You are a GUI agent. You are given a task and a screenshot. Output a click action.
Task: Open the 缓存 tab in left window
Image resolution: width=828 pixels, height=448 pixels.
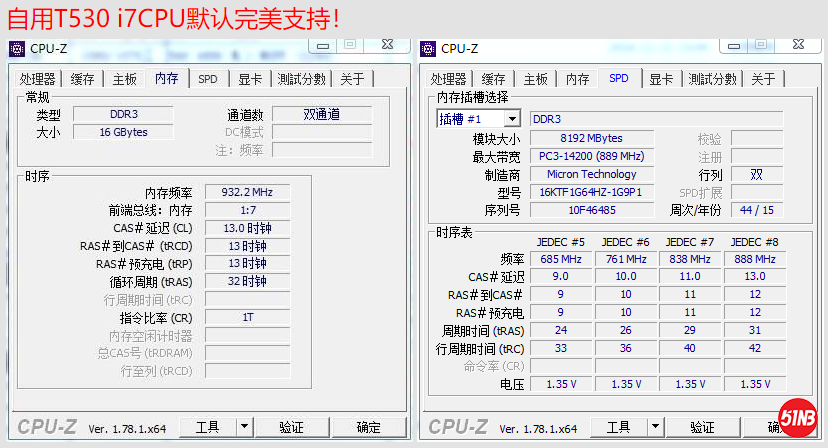pos(83,79)
